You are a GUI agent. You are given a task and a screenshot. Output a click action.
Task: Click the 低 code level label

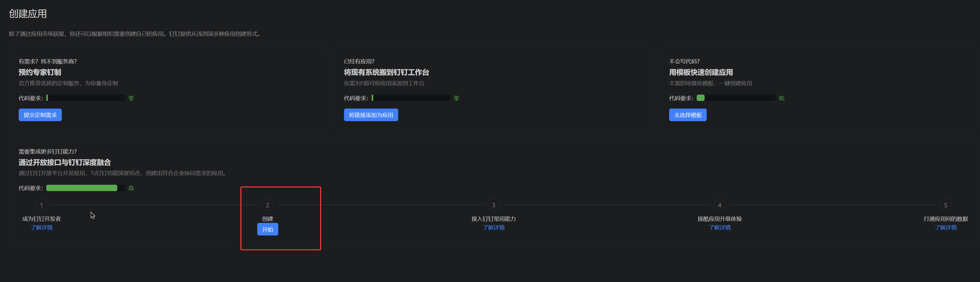781,98
